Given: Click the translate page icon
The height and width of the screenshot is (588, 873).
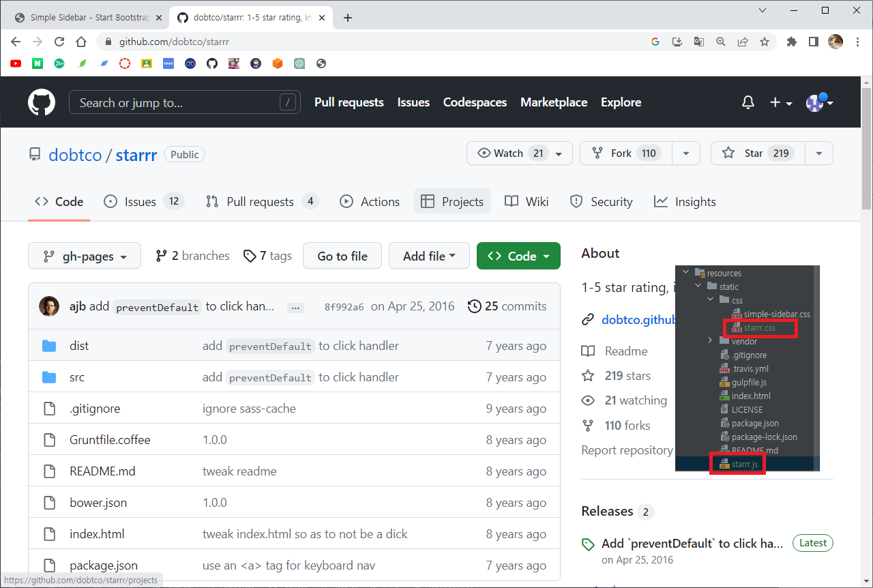Looking at the screenshot, I should tap(699, 42).
